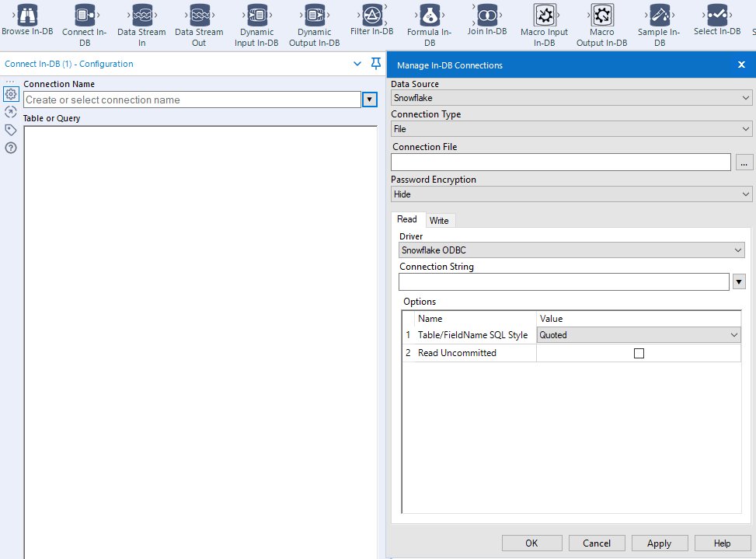Open the Password Encryption Hide dropdown
The height and width of the screenshot is (559, 756).
571,194
